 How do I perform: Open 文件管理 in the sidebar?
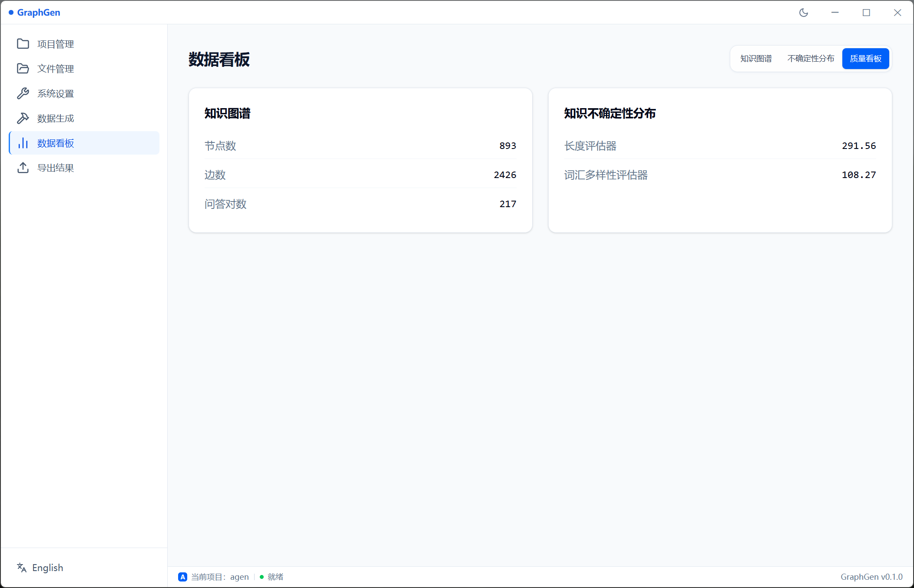84,69
